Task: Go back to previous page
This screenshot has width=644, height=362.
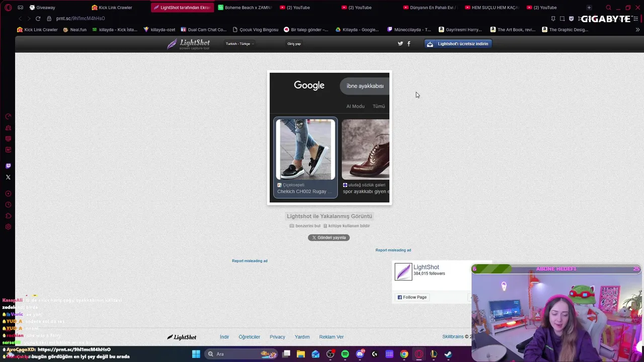Action: [20, 19]
